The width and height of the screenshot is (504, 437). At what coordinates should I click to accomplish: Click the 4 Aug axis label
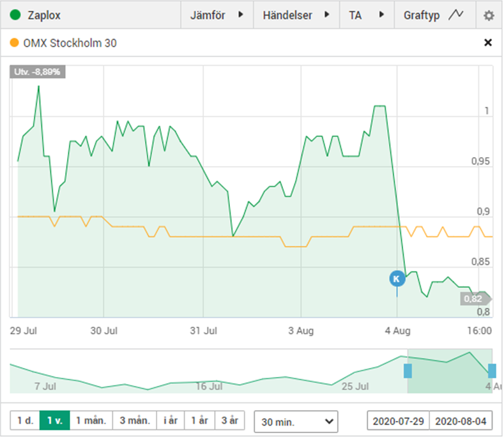pyautogui.click(x=397, y=330)
